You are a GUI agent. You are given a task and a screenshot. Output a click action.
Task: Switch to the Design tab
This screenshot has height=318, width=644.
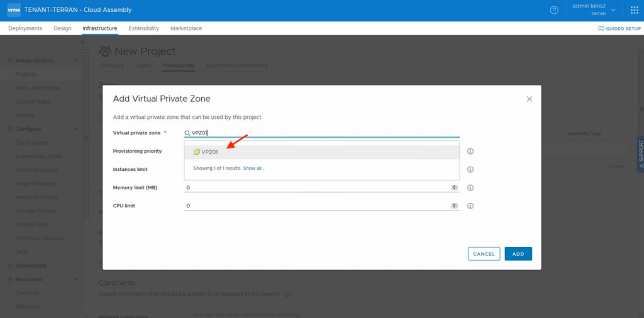pos(62,28)
